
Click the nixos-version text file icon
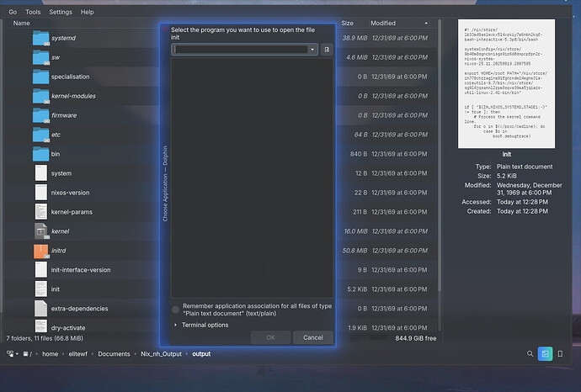point(41,192)
